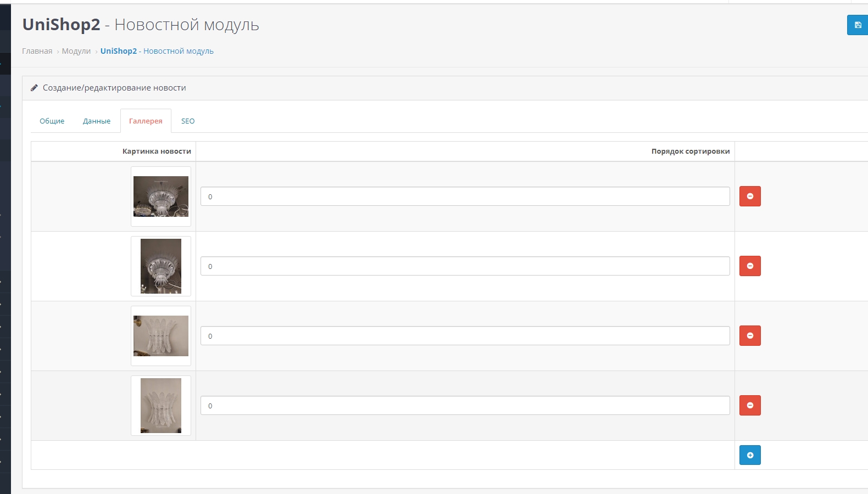Open the Данные tab

click(x=97, y=121)
